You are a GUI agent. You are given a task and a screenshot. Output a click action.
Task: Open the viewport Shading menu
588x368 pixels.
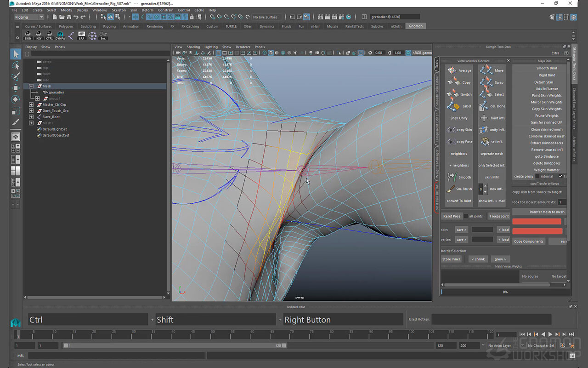coord(193,47)
